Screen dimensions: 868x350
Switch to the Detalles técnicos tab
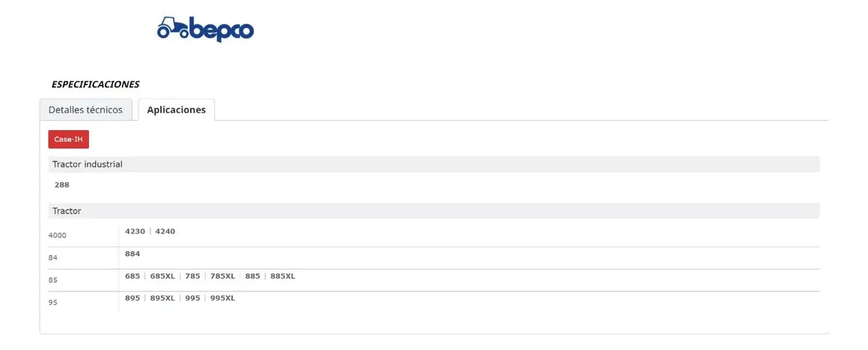coord(85,110)
